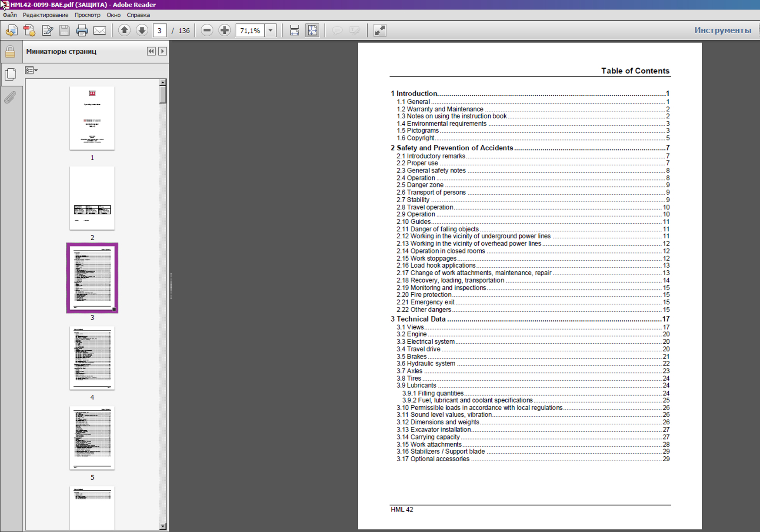Zoom in with plus button
The image size is (760, 532).
click(x=224, y=30)
